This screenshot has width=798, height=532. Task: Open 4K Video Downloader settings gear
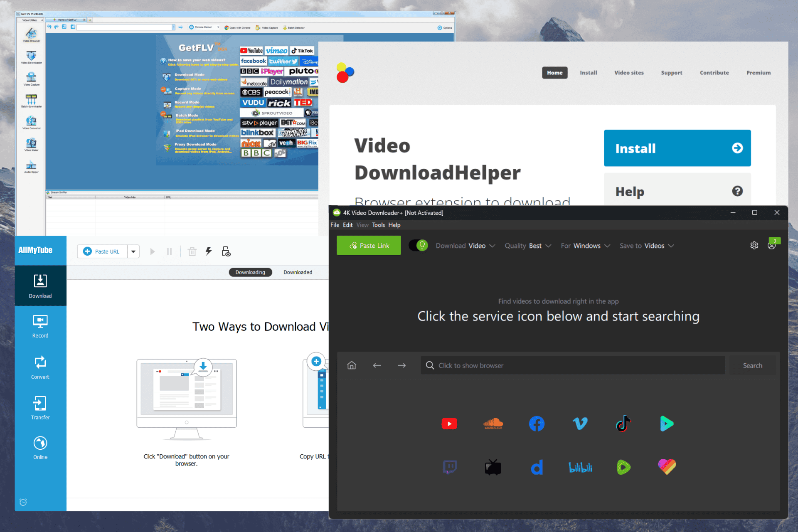pyautogui.click(x=754, y=246)
